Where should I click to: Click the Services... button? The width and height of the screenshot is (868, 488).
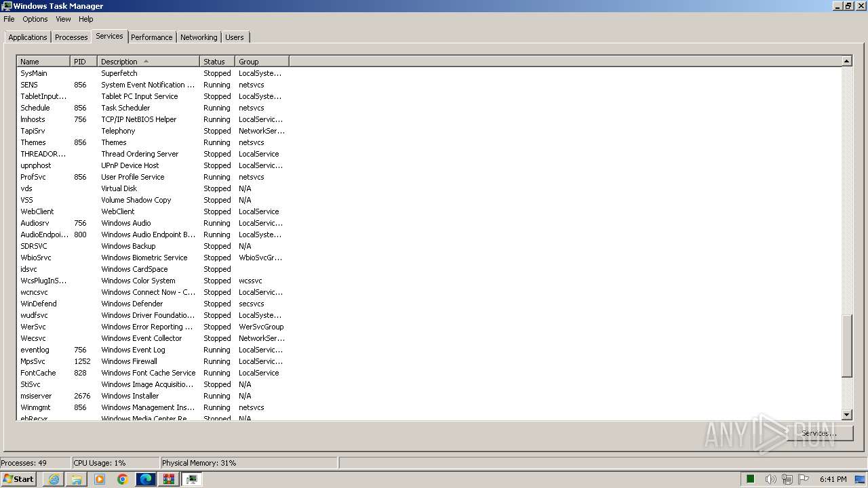(x=818, y=433)
